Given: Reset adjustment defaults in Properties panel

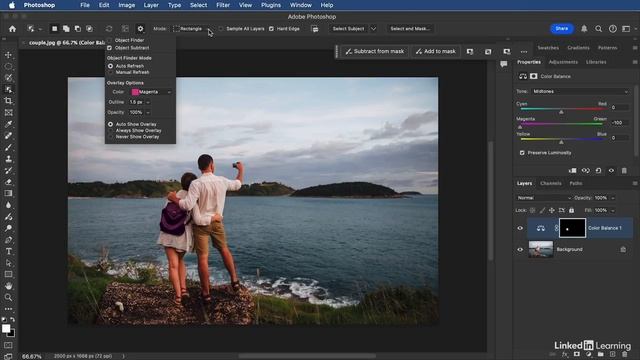Looking at the screenshot, I should click(598, 171).
